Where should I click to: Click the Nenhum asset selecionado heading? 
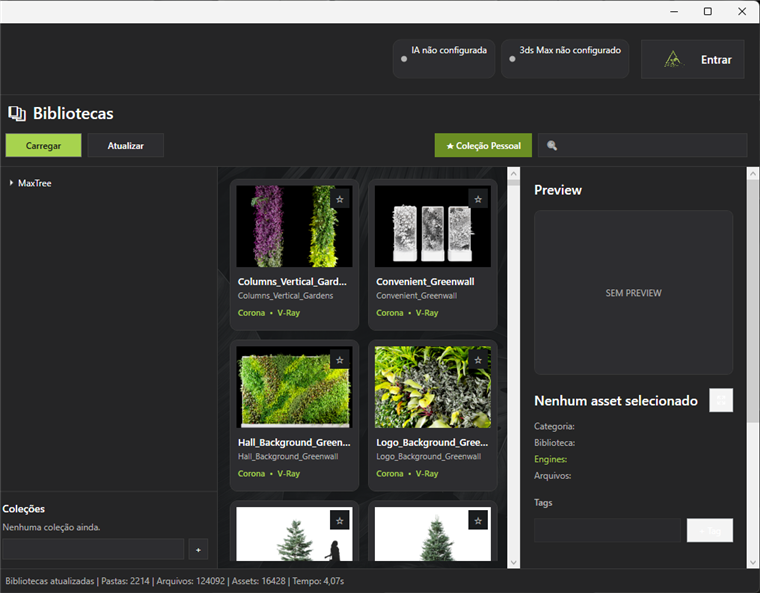pyautogui.click(x=616, y=401)
